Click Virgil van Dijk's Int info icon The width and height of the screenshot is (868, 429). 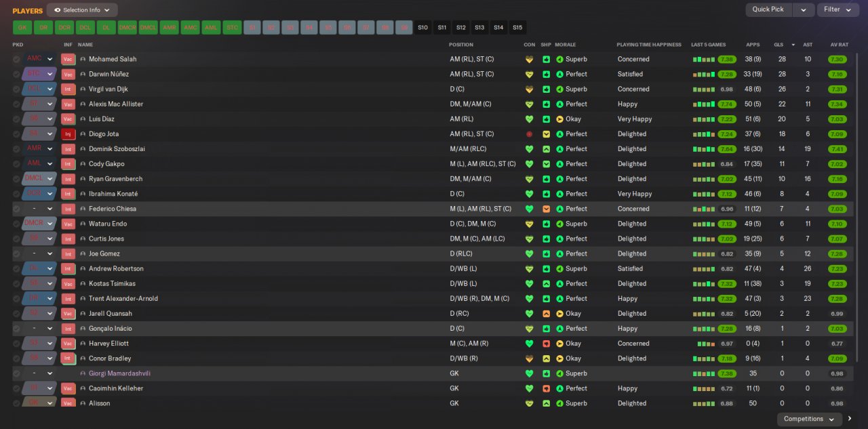coord(68,89)
